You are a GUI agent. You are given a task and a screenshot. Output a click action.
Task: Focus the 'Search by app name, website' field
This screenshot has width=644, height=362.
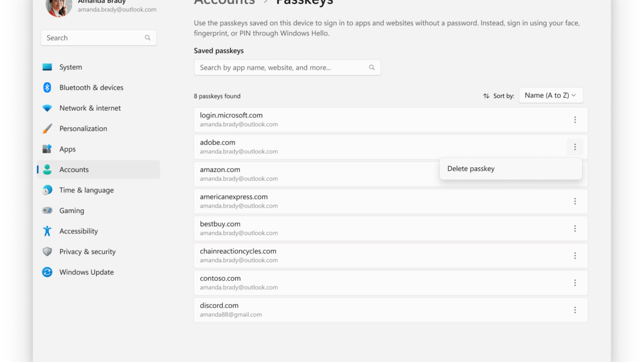pyautogui.click(x=287, y=68)
